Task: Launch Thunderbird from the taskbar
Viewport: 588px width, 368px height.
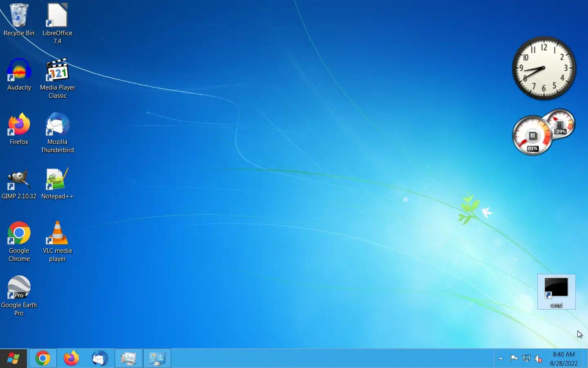Action: pos(100,359)
